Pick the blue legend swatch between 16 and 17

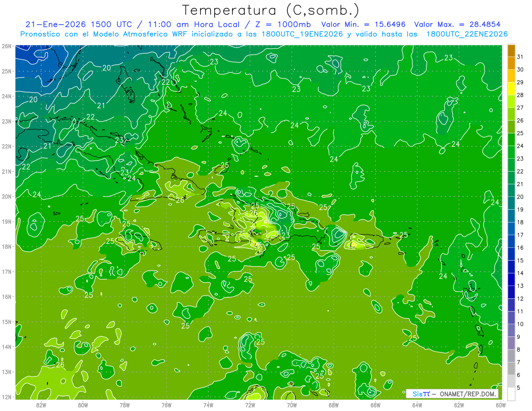[511, 242]
